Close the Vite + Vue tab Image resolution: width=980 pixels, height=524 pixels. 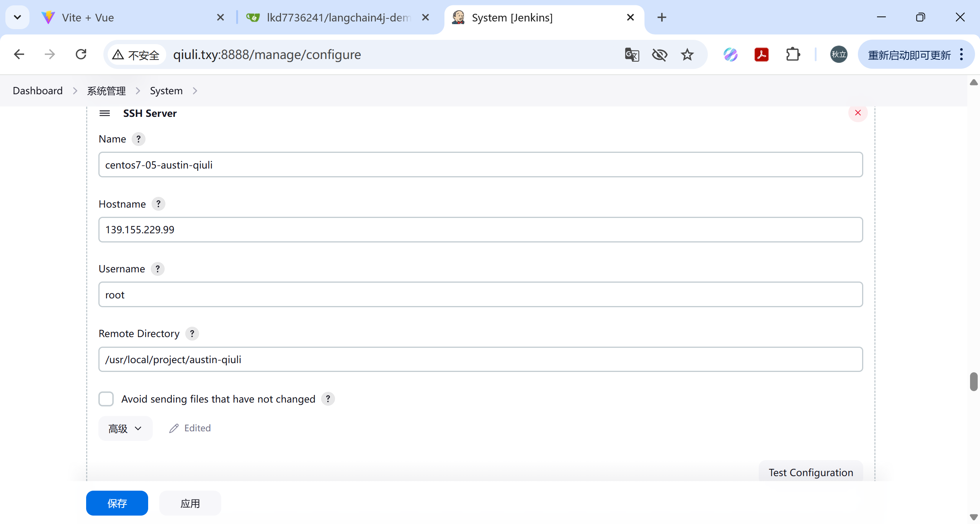pos(220,17)
